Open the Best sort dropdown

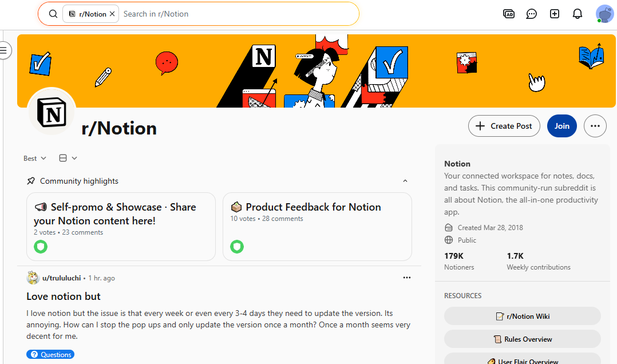(x=34, y=158)
